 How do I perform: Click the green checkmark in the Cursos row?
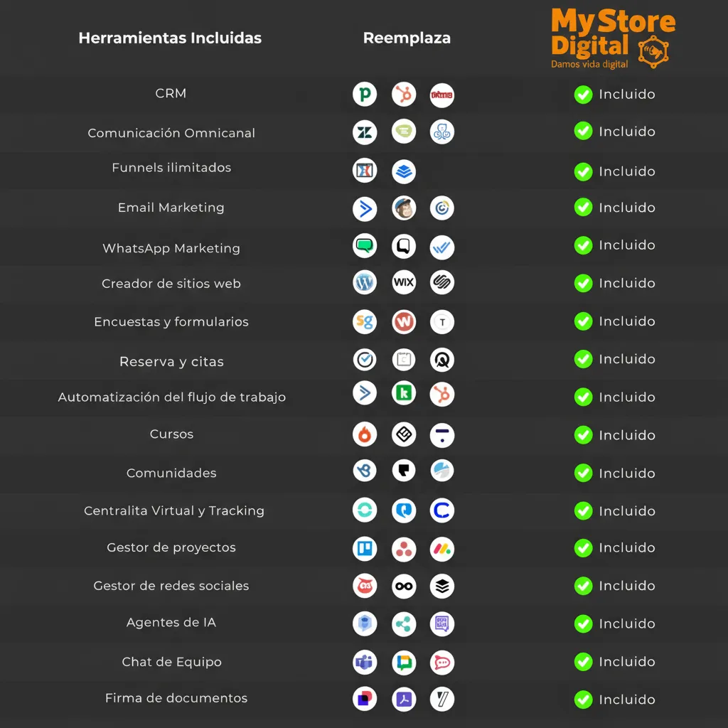(583, 435)
